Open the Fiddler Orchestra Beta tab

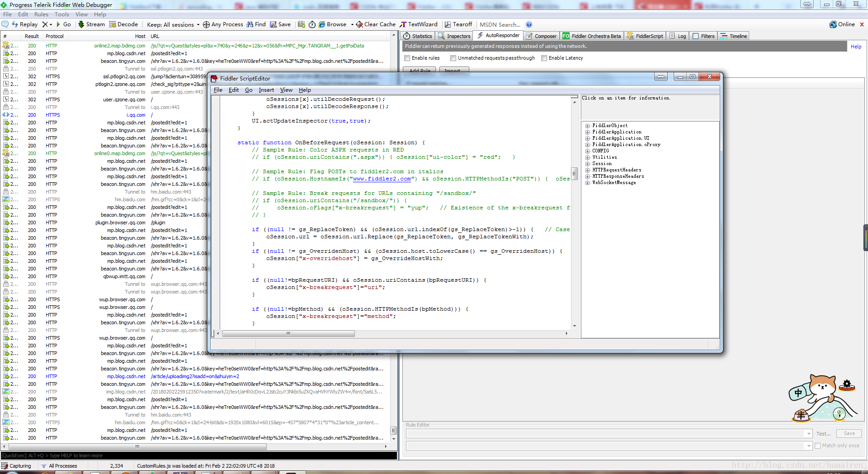point(592,36)
